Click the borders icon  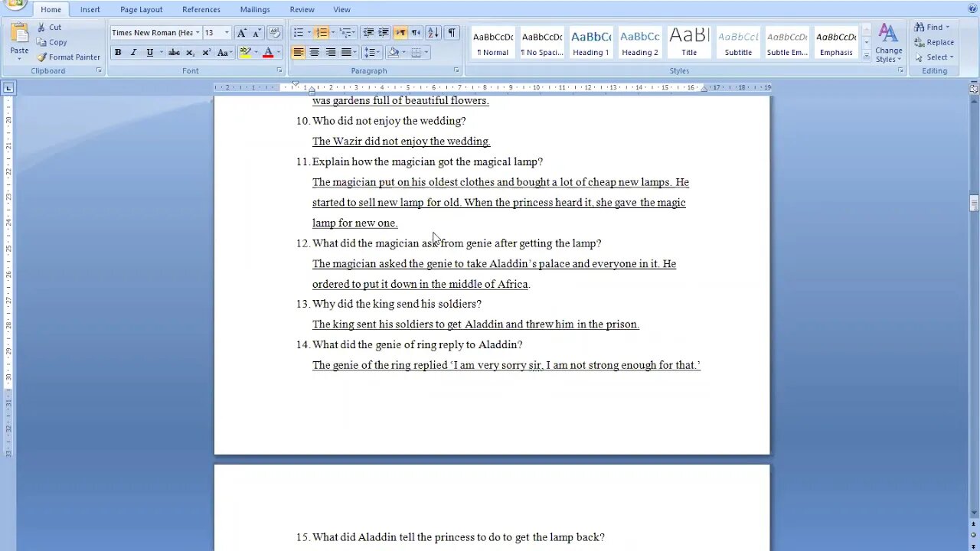coord(416,52)
